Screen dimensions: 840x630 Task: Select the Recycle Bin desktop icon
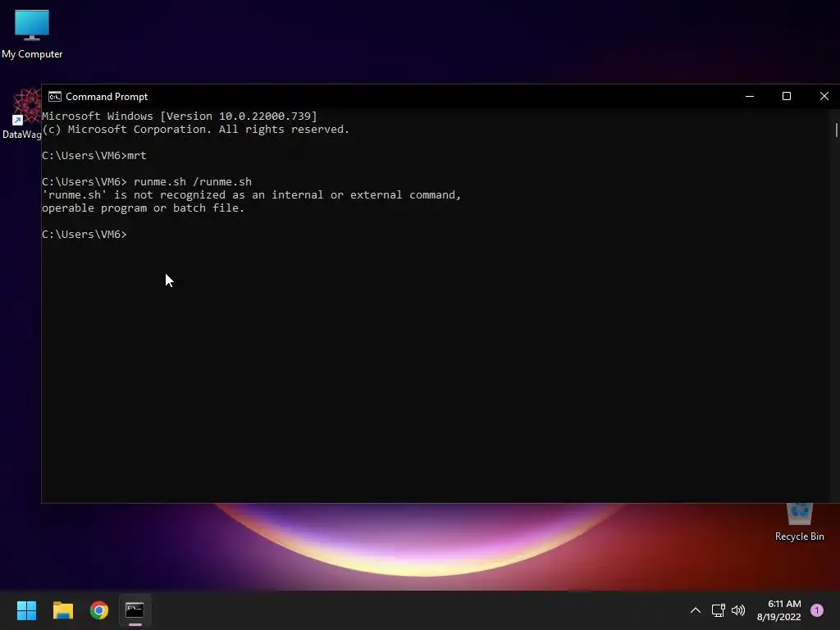click(x=799, y=522)
